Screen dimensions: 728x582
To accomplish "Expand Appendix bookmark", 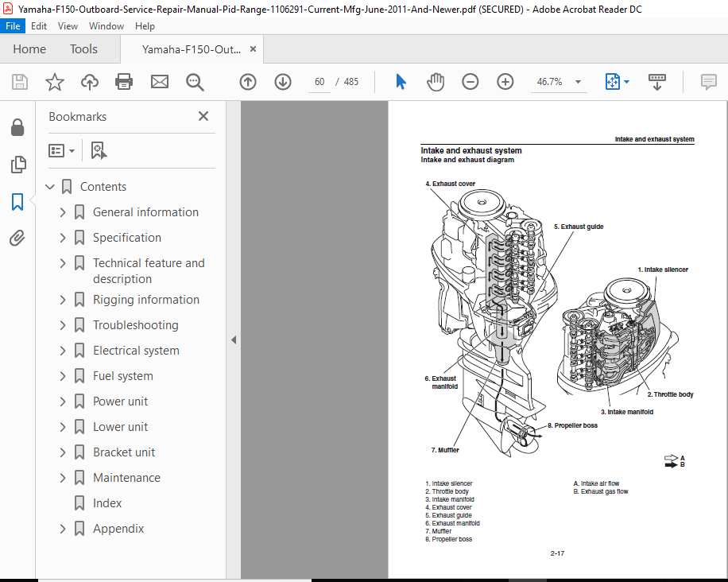I will [x=63, y=529].
